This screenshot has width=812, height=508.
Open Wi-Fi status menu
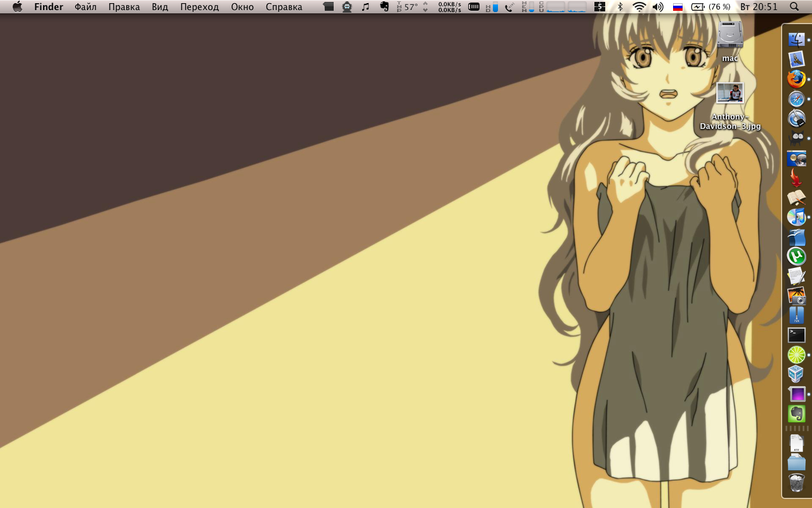pyautogui.click(x=639, y=7)
